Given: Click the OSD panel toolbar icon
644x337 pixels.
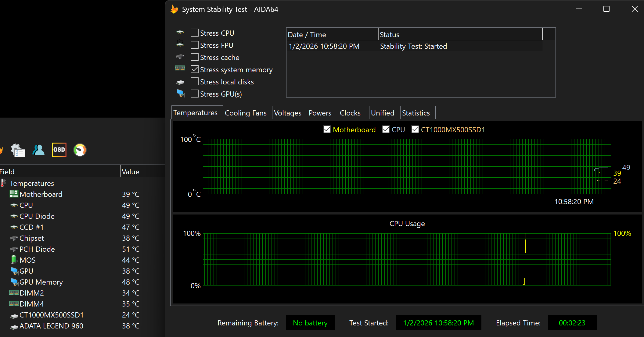Looking at the screenshot, I should (x=59, y=150).
